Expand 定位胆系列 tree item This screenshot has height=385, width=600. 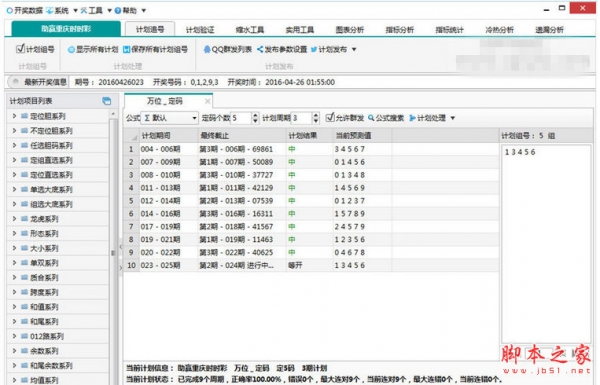[14, 116]
